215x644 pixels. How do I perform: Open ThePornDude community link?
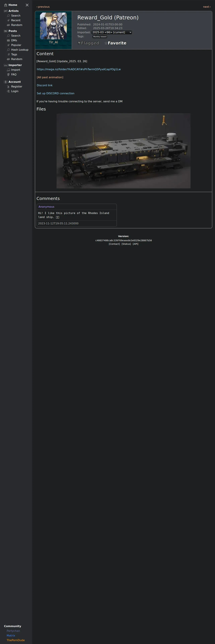pos(16,640)
